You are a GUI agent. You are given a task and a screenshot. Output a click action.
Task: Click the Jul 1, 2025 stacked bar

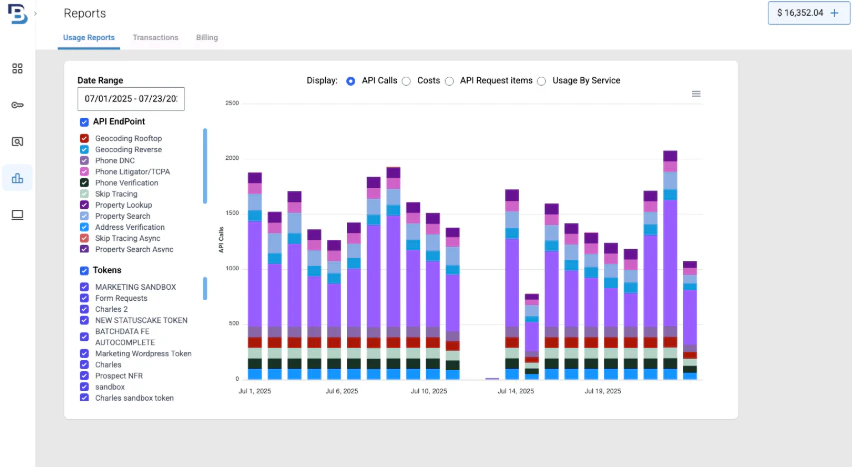tap(255, 276)
